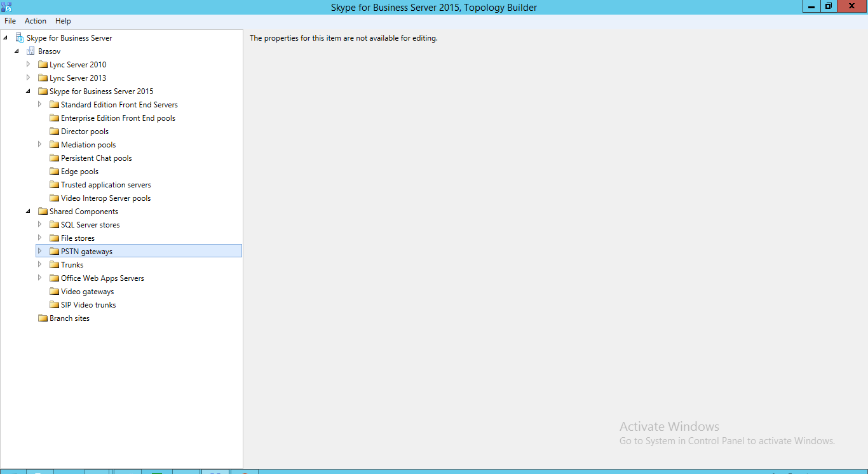Image resolution: width=868 pixels, height=474 pixels.
Task: Expand Standard Edition Front End Servers
Action: click(39, 104)
